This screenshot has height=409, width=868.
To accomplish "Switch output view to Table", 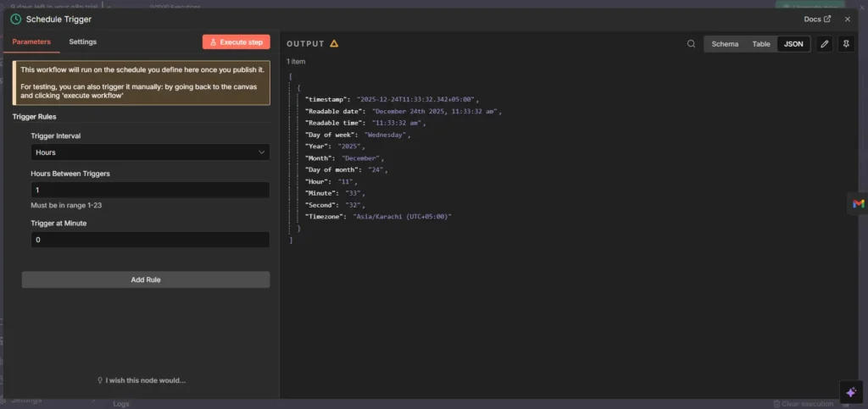I will tap(761, 44).
